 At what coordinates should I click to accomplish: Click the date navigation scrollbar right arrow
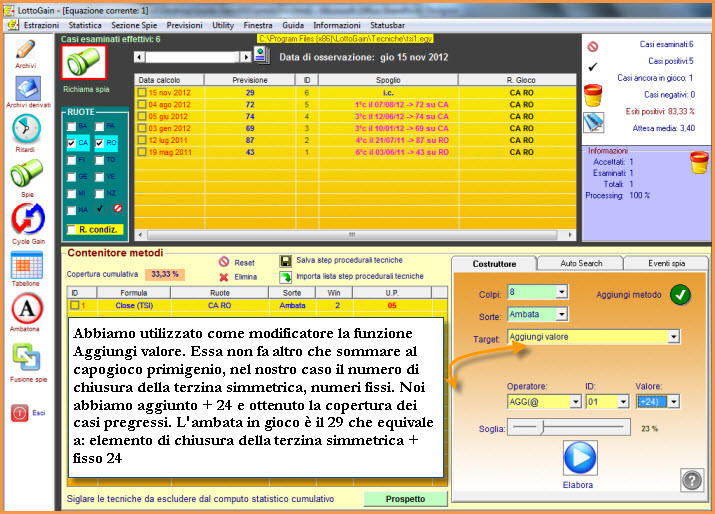click(246, 57)
